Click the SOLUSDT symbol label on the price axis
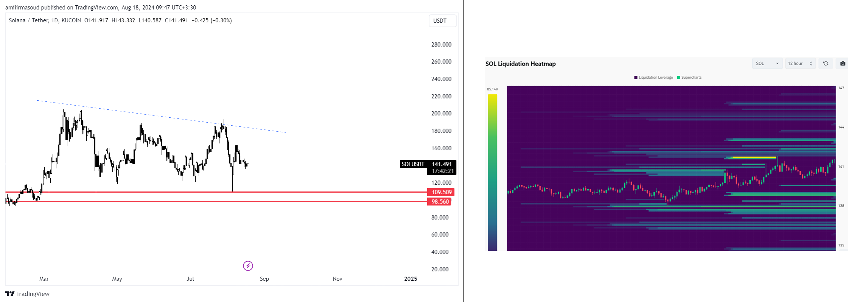Screen dimensions: 868x302 click(x=413, y=164)
